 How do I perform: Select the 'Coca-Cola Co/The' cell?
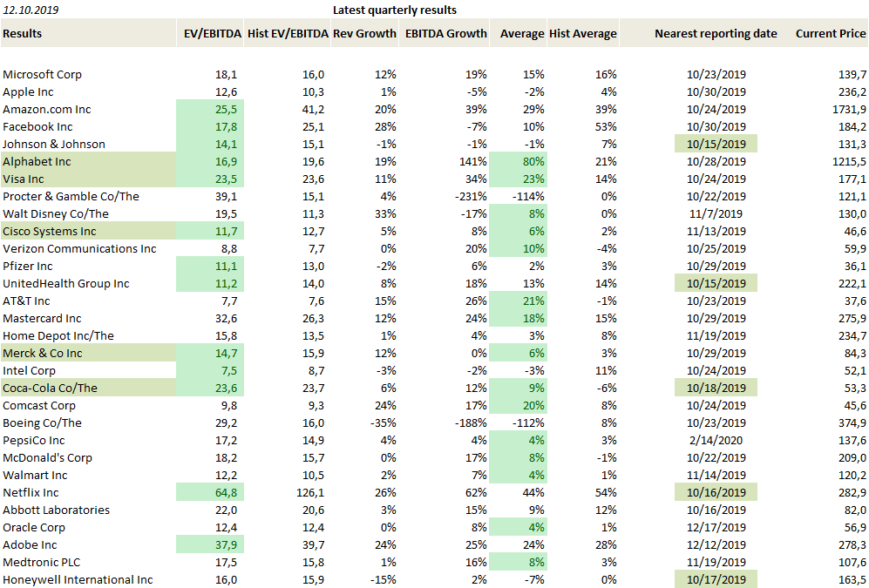click(88, 388)
